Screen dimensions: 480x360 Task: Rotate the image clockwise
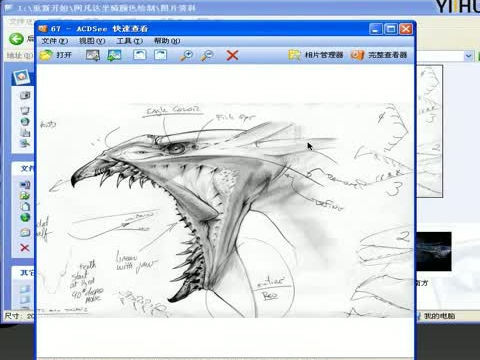click(x=160, y=55)
